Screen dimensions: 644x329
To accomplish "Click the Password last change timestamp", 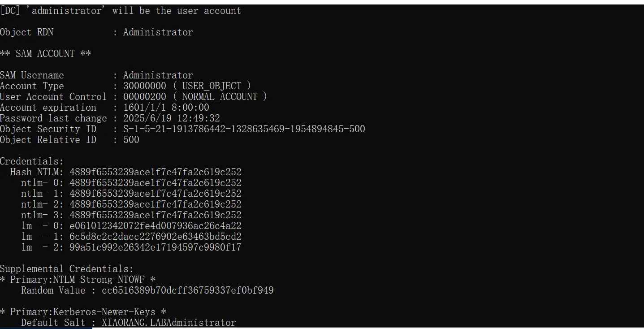I will 172,118.
